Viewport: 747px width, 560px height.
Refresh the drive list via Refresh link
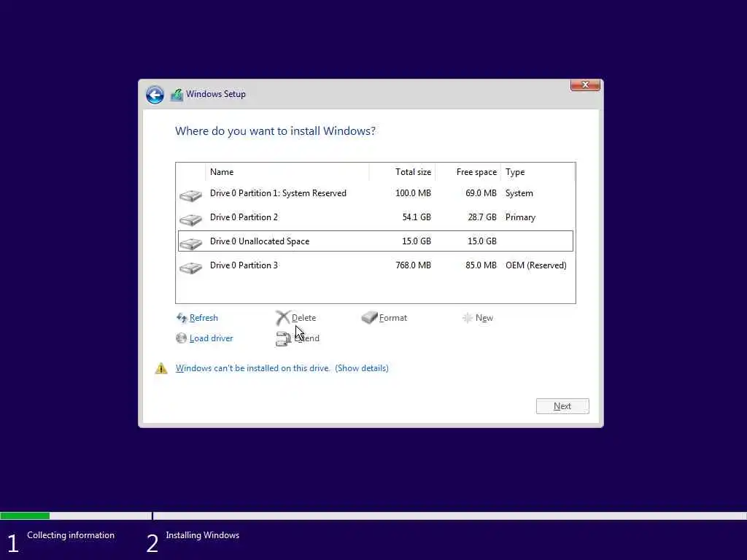point(204,318)
